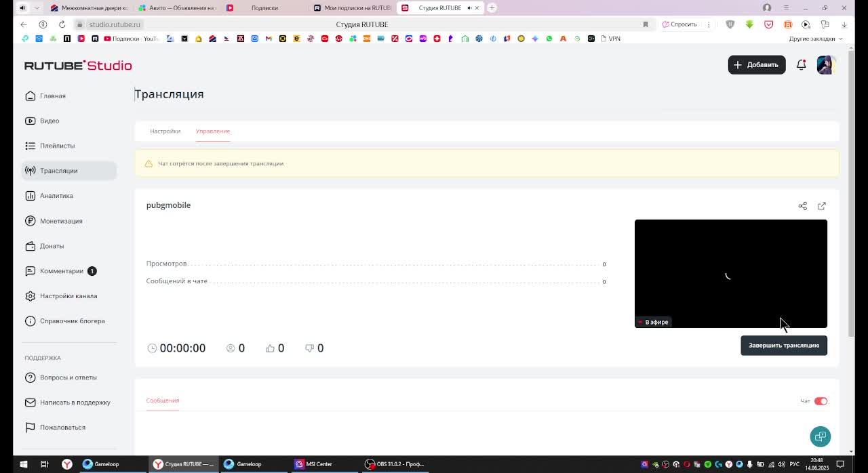
Task: Click the Спросить assistant button
Action: pyautogui.click(x=679, y=24)
